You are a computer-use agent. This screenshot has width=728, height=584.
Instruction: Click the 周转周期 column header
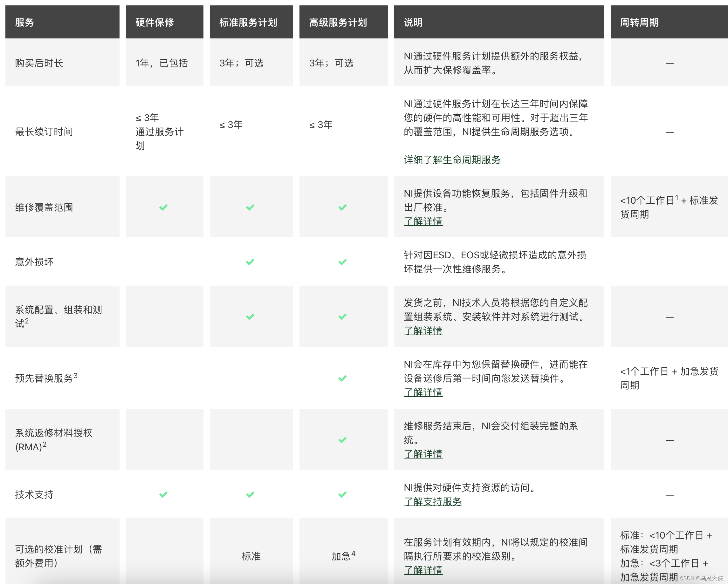click(669, 22)
